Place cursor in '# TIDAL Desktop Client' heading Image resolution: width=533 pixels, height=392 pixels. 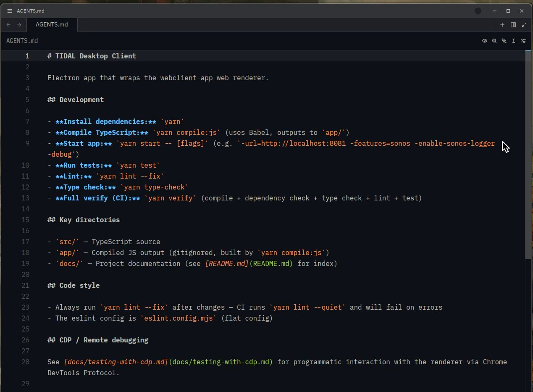click(x=92, y=56)
